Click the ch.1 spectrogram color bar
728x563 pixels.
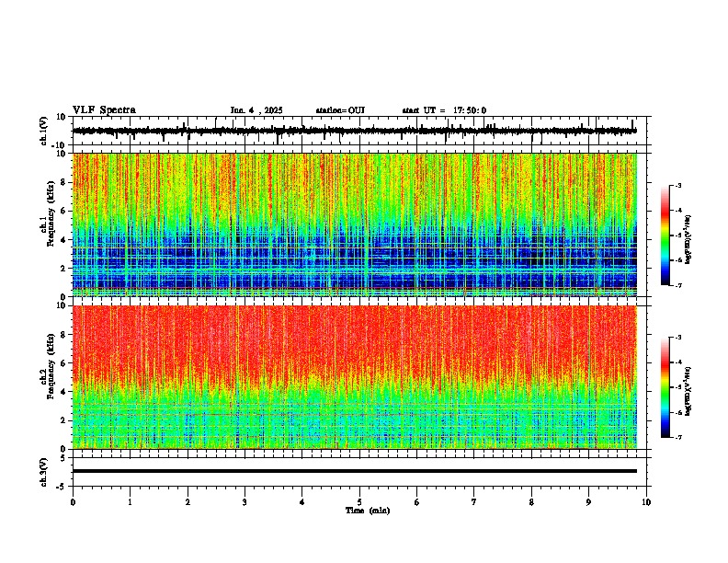[x=665, y=236]
